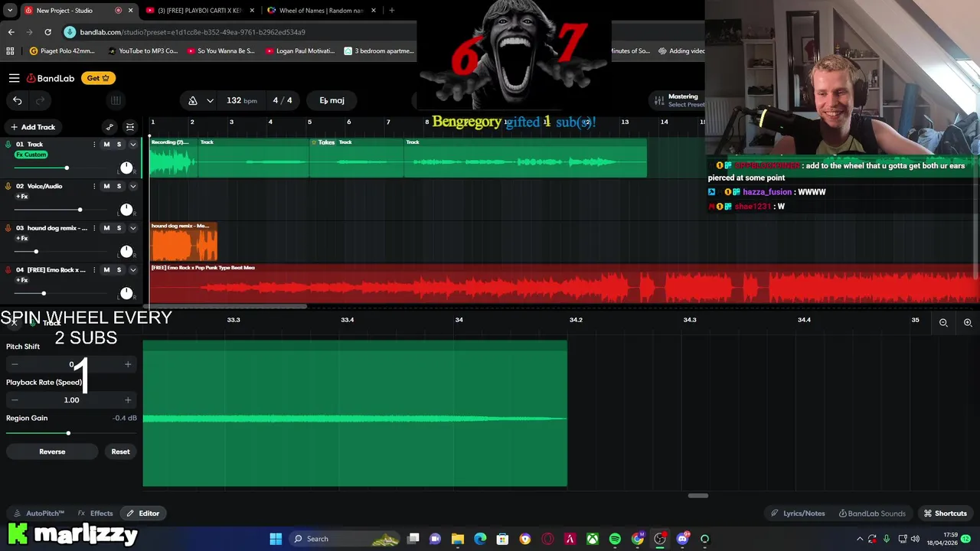Expand the 04 Emo Rock track chevron
This screenshot has height=551, width=980.
pos(132,269)
